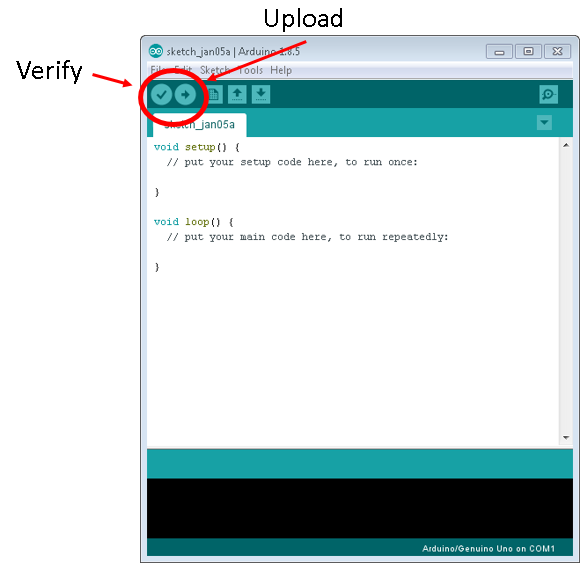Open the Serial Monitor magnifier icon

(548, 94)
